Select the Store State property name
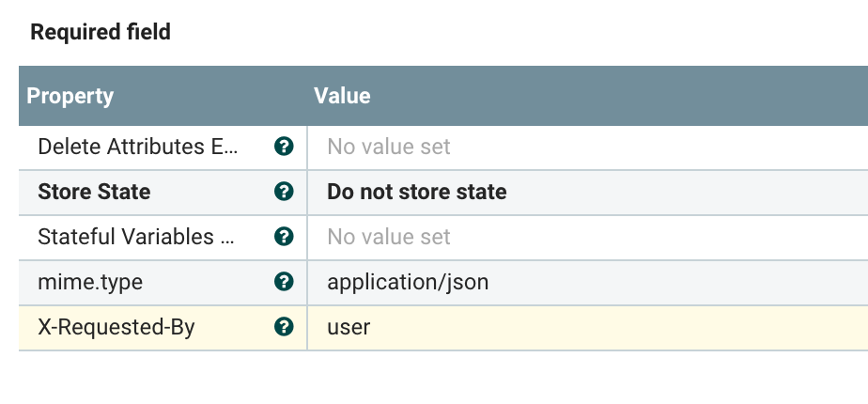Viewport: 868px width, 404px height. click(x=94, y=192)
